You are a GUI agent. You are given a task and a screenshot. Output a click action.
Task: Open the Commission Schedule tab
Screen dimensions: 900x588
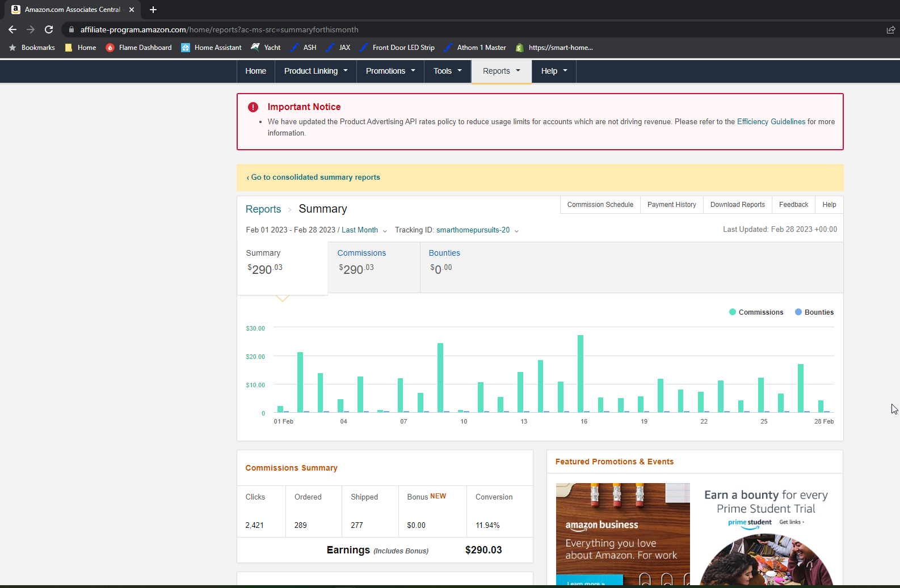coord(600,205)
